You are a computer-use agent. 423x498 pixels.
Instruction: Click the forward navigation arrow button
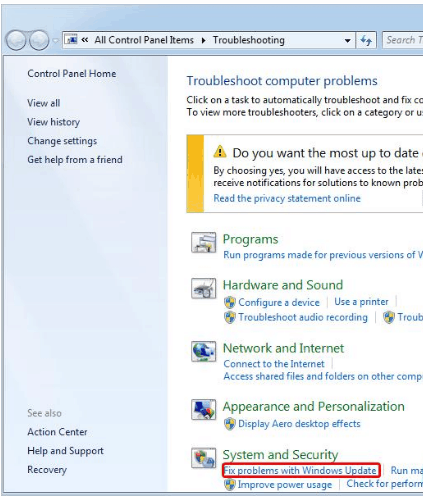pos(39,40)
